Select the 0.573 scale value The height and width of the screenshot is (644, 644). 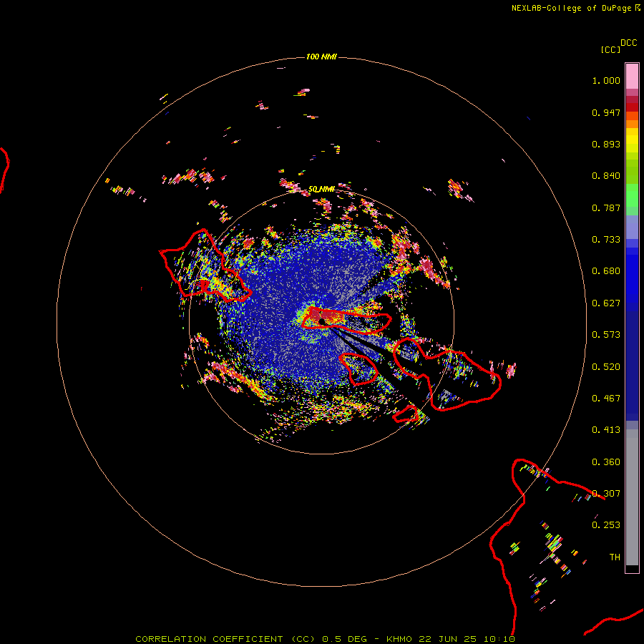pos(606,335)
